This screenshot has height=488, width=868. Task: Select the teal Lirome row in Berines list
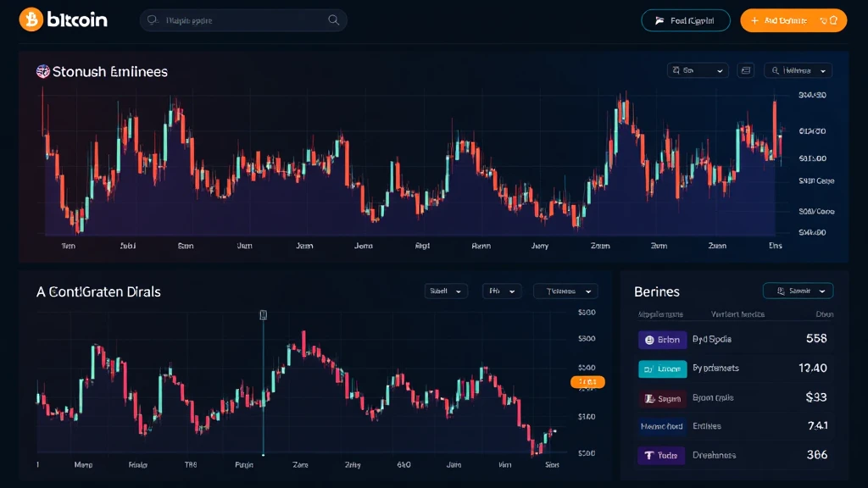(x=735, y=369)
